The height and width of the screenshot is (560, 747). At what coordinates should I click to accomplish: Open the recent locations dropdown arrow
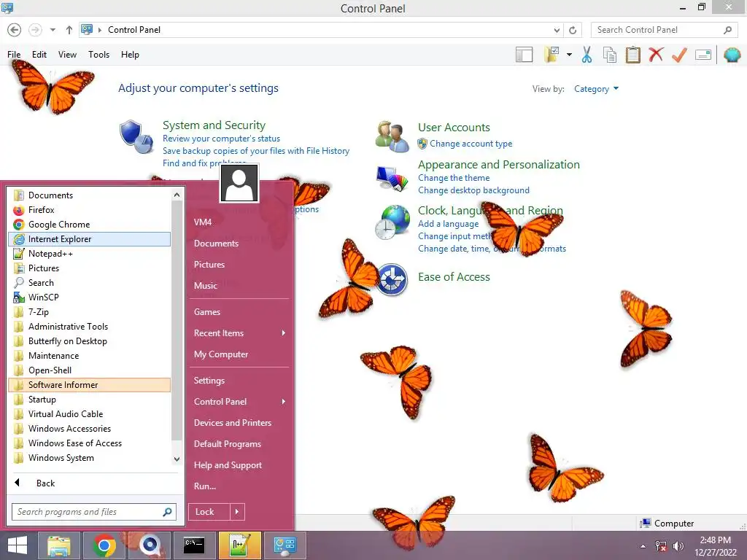[x=53, y=30]
